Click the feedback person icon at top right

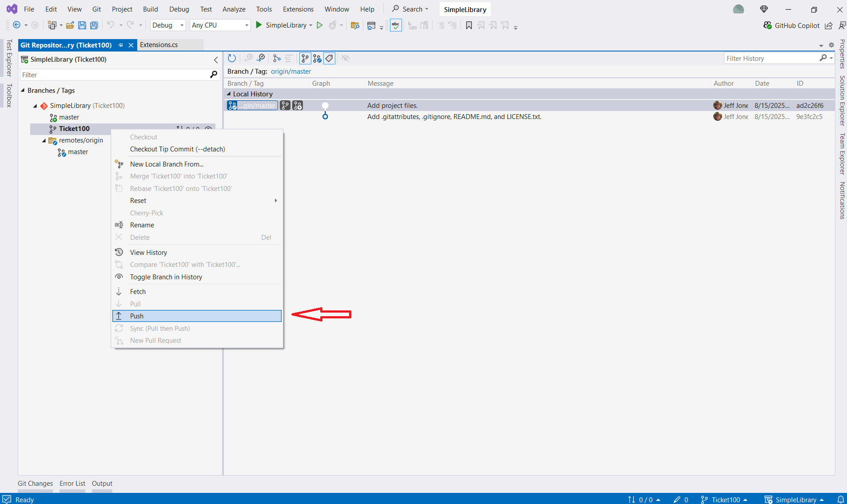tap(842, 26)
